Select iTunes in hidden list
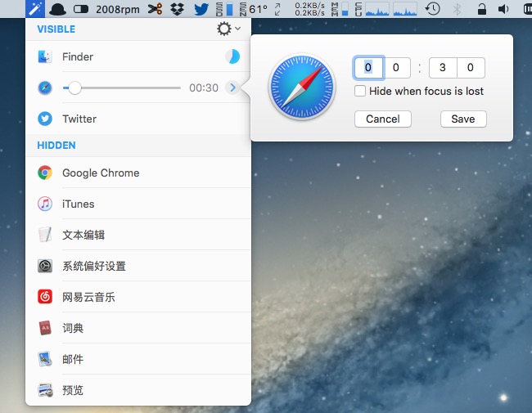Image resolution: width=532 pixels, height=413 pixels. (138, 204)
